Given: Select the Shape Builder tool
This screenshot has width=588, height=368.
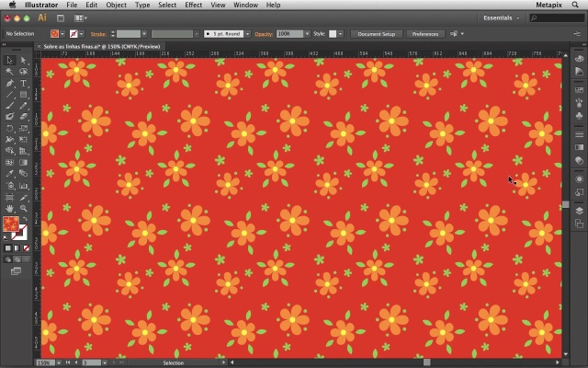Looking at the screenshot, I should (x=9, y=151).
